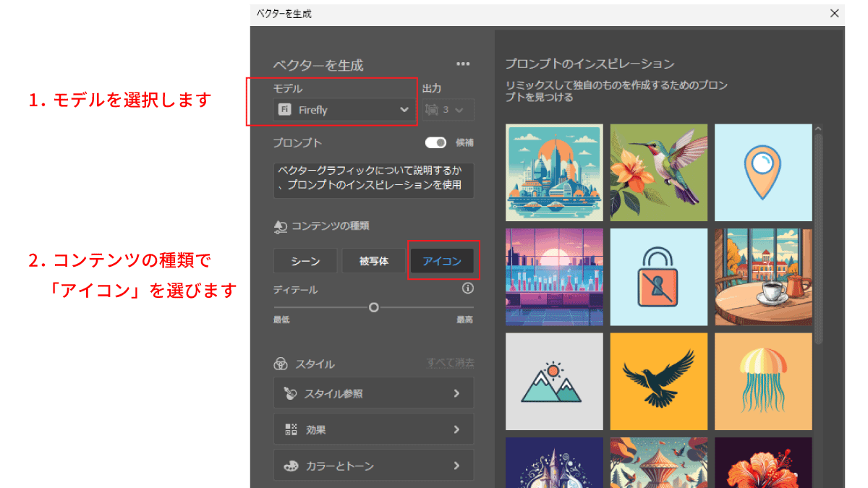The height and width of the screenshot is (488, 868).
Task: Click the ディテール info icon
Action: point(467,288)
